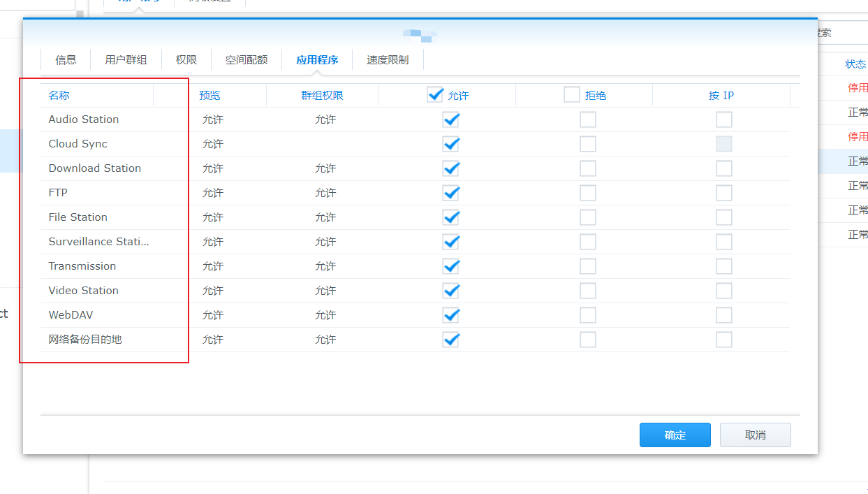Select the Download Station row name

pos(95,168)
